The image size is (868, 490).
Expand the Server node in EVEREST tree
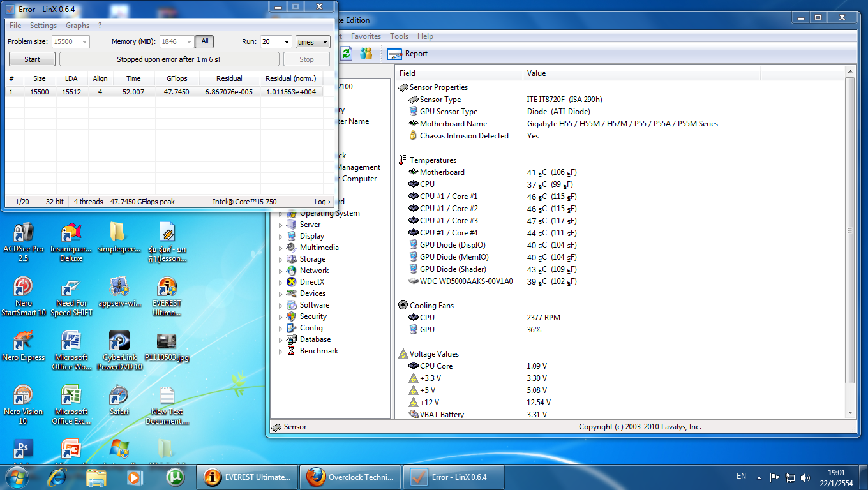280,225
